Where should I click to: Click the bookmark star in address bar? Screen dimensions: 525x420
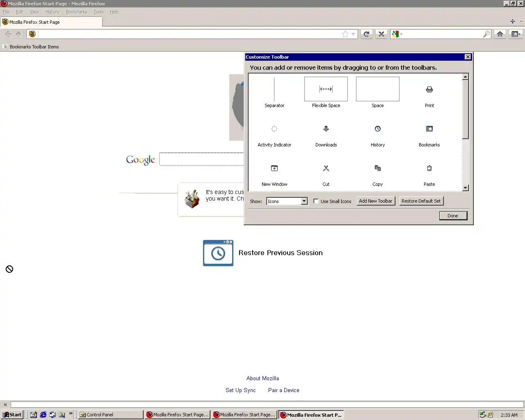[345, 34]
